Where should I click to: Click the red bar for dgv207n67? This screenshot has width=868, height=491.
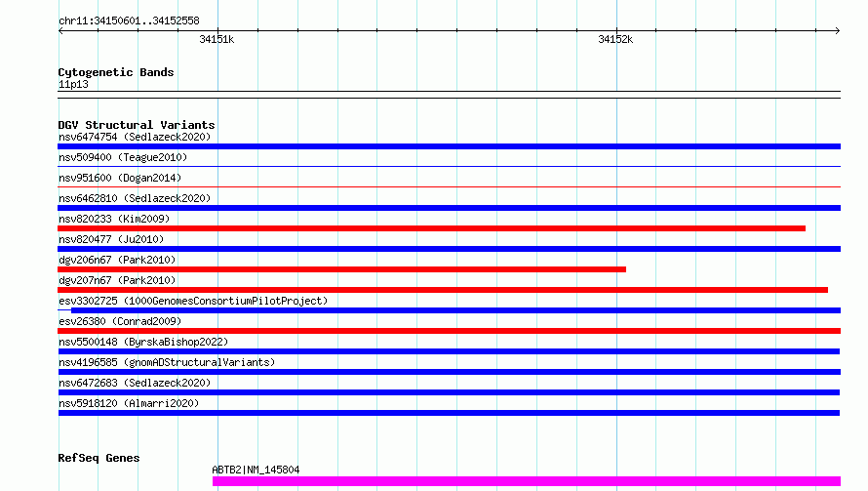(x=443, y=290)
